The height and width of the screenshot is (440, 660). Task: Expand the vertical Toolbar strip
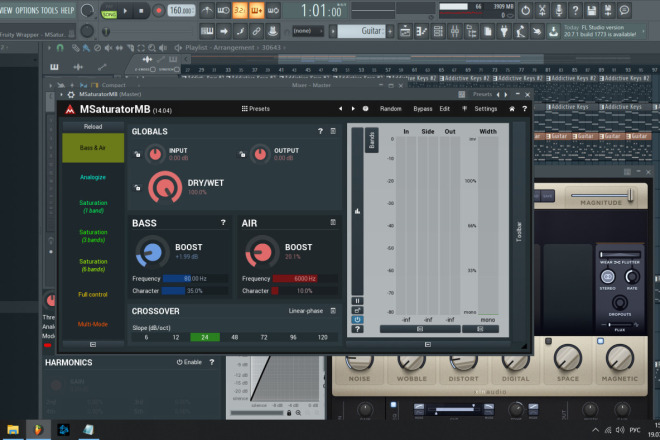519,231
